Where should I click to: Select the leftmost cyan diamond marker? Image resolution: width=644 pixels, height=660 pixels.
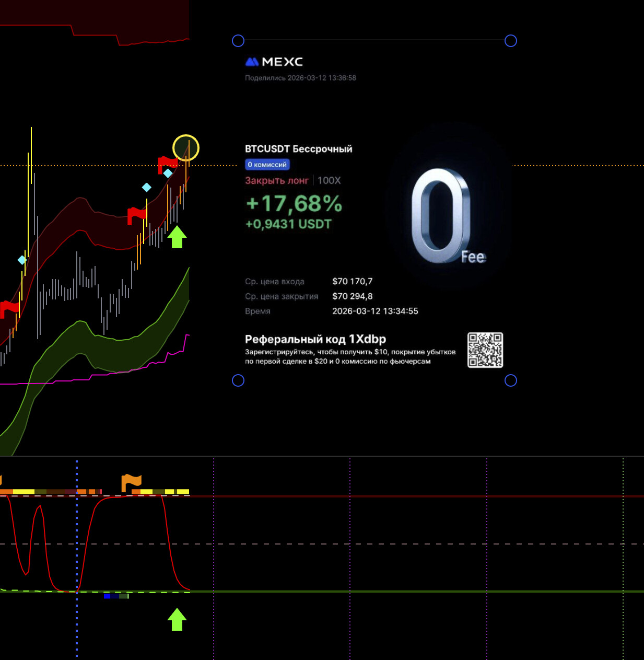[22, 260]
